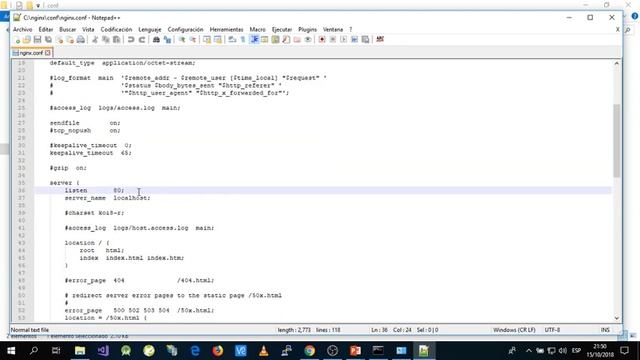Click the scrollbar down arrow in editor
Screen dimensions: 640x360
tap(616, 318)
